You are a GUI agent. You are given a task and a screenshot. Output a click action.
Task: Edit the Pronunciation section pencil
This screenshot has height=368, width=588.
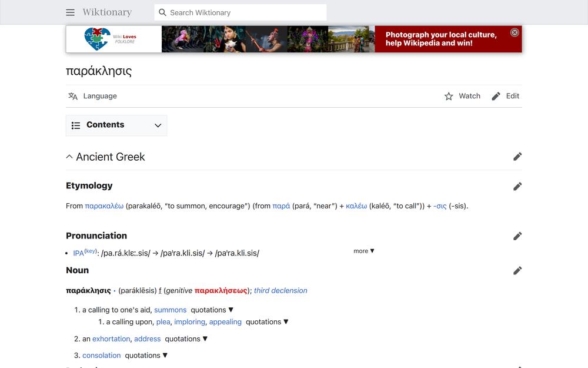click(x=517, y=236)
